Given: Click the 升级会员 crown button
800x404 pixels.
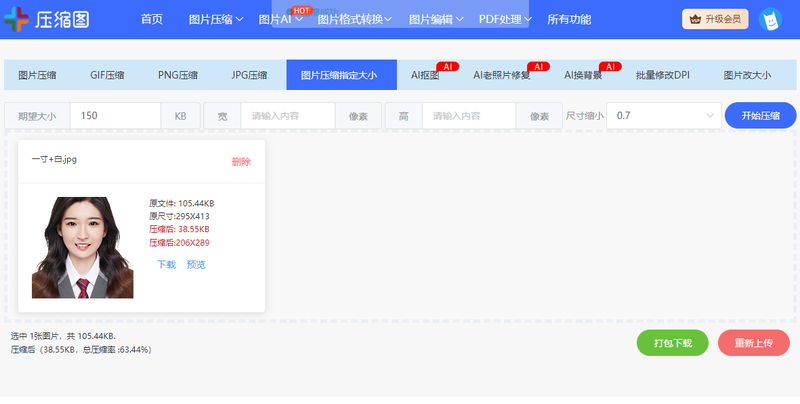Looking at the screenshot, I should tap(714, 19).
